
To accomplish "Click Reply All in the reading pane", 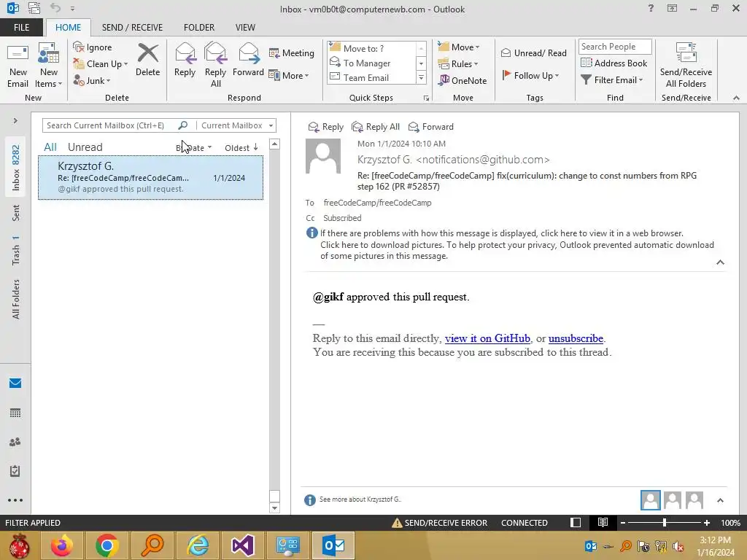I will [x=376, y=127].
